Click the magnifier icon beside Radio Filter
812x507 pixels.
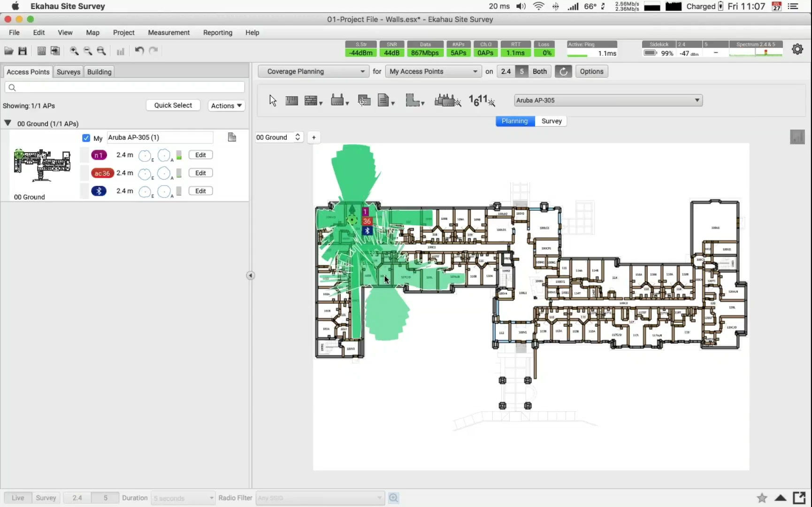(394, 498)
